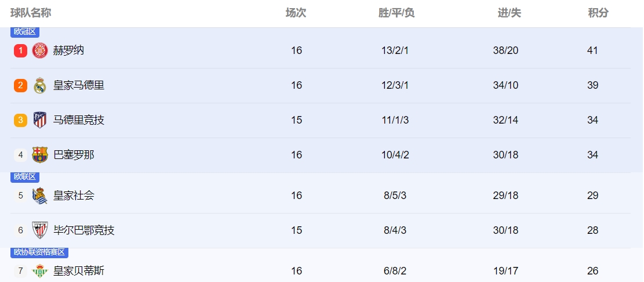The height and width of the screenshot is (282, 644).
Task: Open the 皇家马德里 team page
Action: (79, 85)
